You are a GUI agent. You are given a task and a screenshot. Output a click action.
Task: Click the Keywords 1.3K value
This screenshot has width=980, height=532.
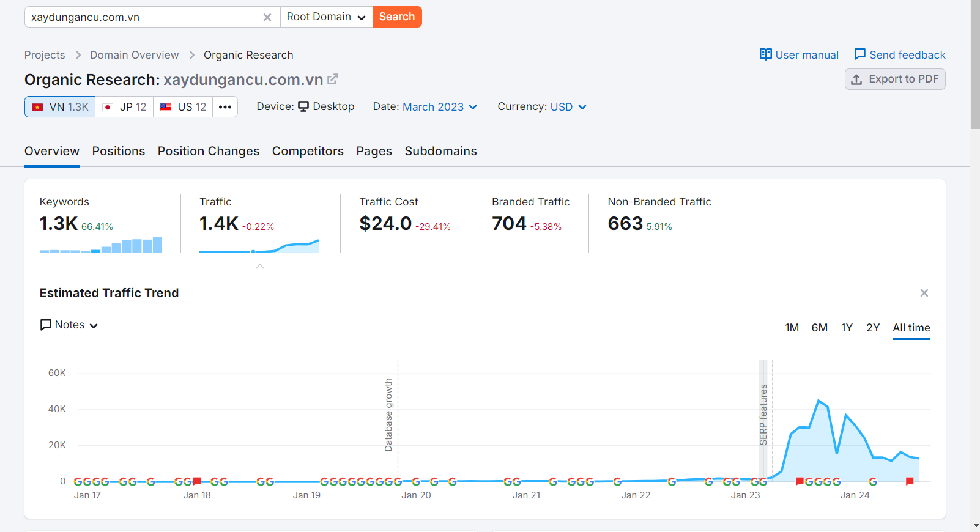point(59,224)
